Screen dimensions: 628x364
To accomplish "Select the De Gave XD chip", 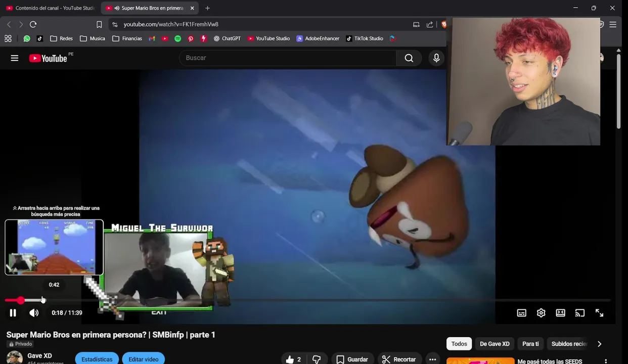I will coord(495,344).
